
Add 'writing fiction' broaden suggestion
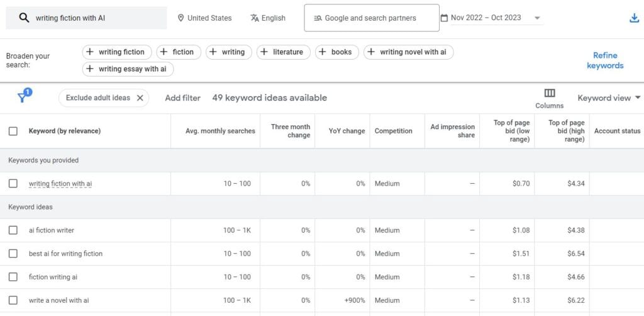coord(117,52)
